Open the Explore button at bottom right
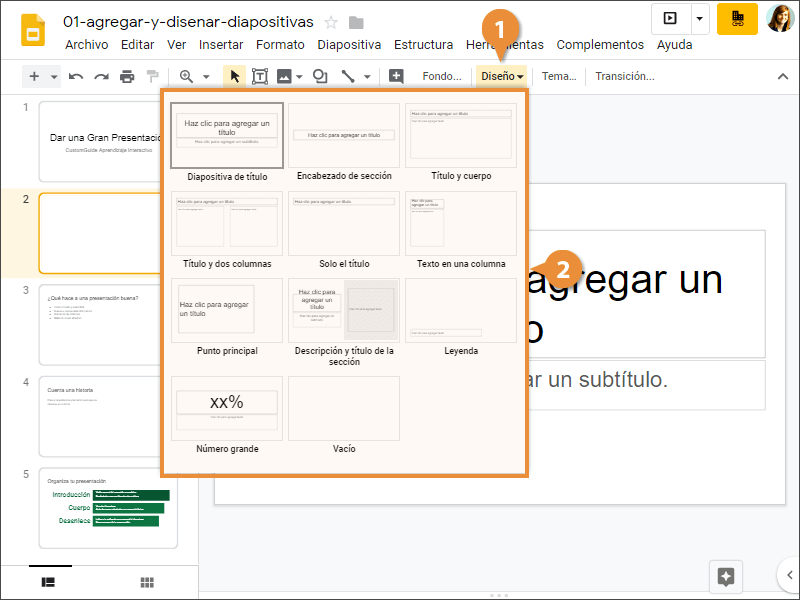 point(726,577)
